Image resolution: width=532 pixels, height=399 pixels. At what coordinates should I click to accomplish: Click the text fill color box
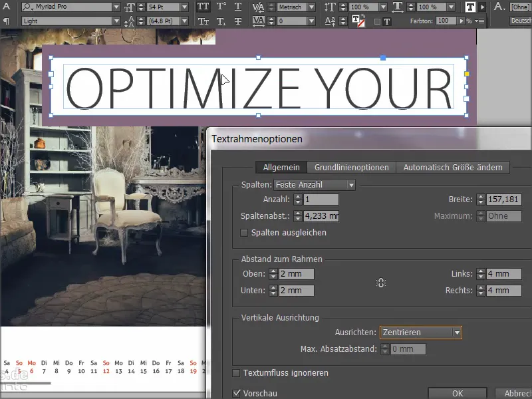[470, 7]
